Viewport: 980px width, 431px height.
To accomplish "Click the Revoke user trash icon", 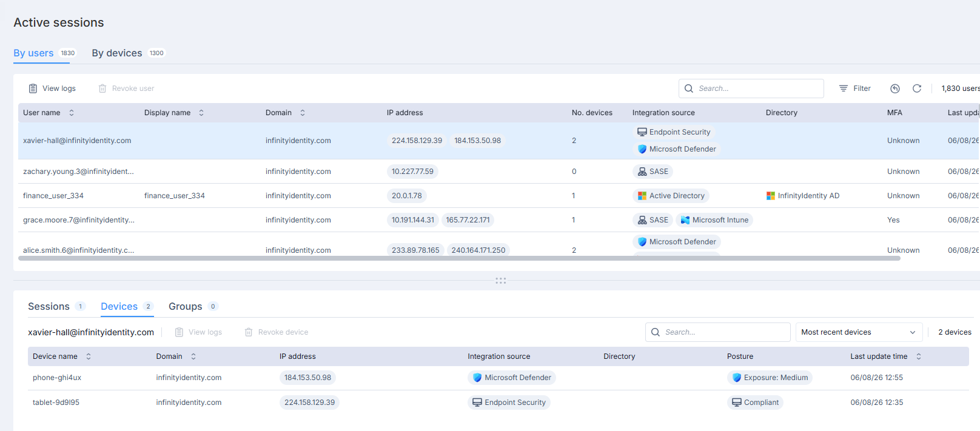I will click(x=102, y=89).
